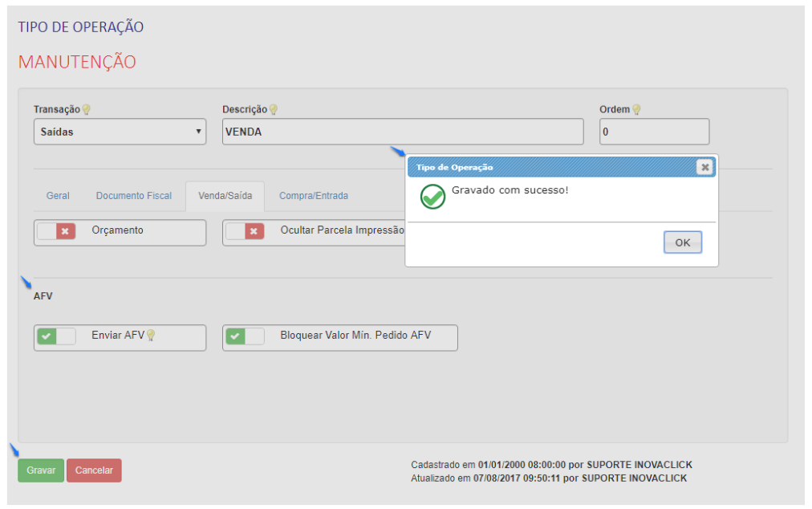The height and width of the screenshot is (509, 812).
Task: Open the Documento Fiscal tab
Action: pyautogui.click(x=134, y=196)
